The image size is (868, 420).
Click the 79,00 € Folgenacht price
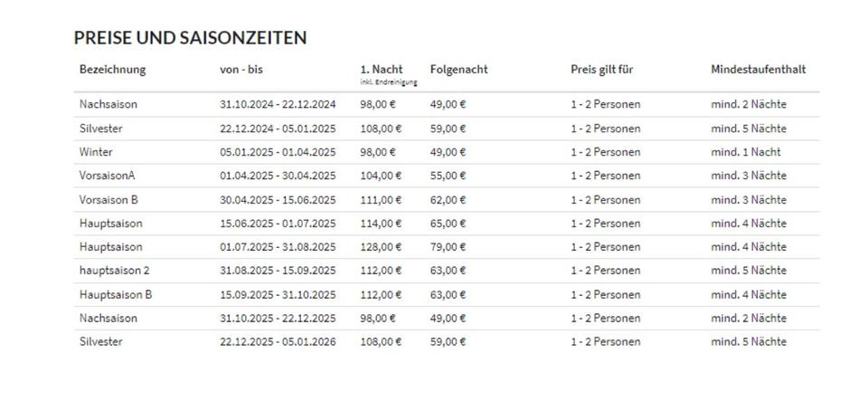(x=448, y=247)
